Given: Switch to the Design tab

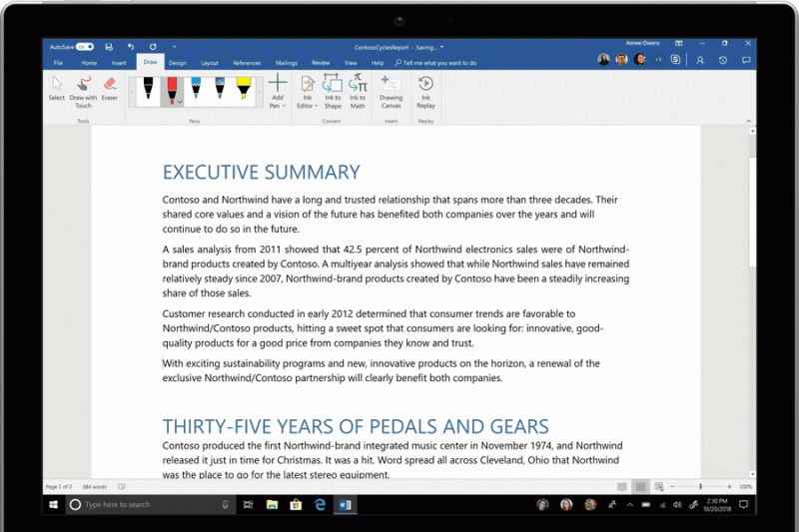Looking at the screenshot, I should (x=177, y=62).
